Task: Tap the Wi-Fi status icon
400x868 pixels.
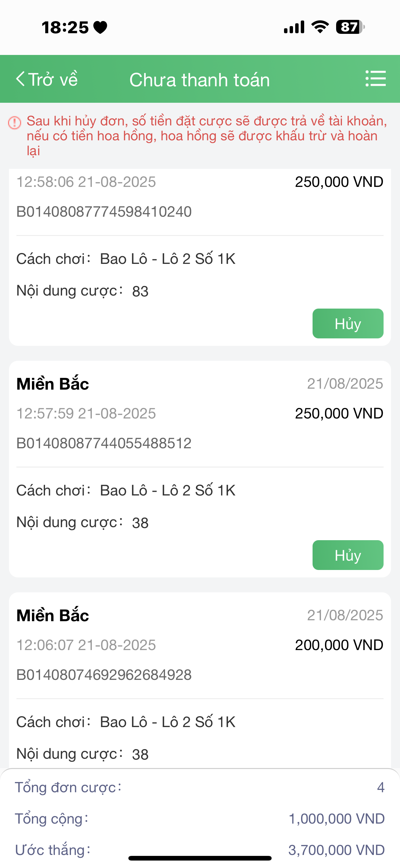Action: point(320,27)
